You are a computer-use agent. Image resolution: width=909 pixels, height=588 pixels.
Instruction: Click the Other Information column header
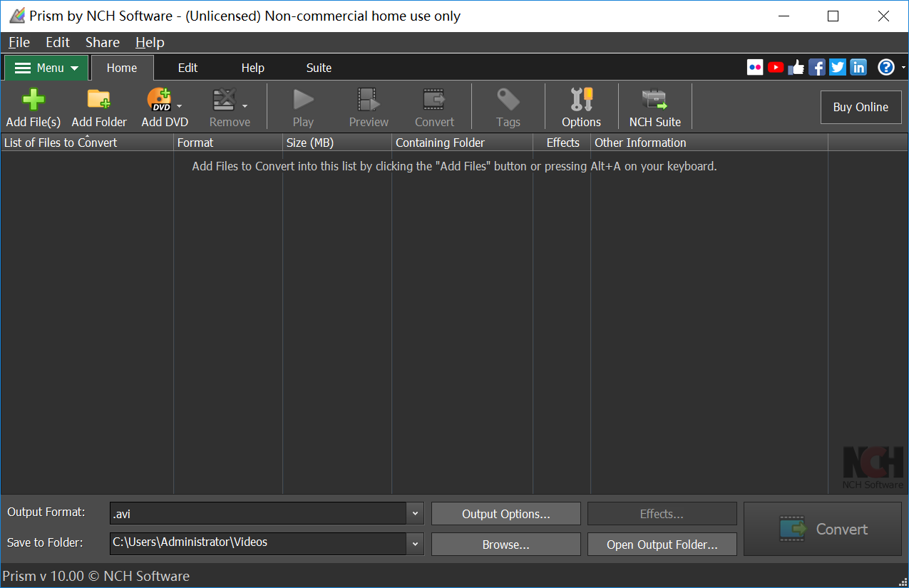pyautogui.click(x=709, y=143)
